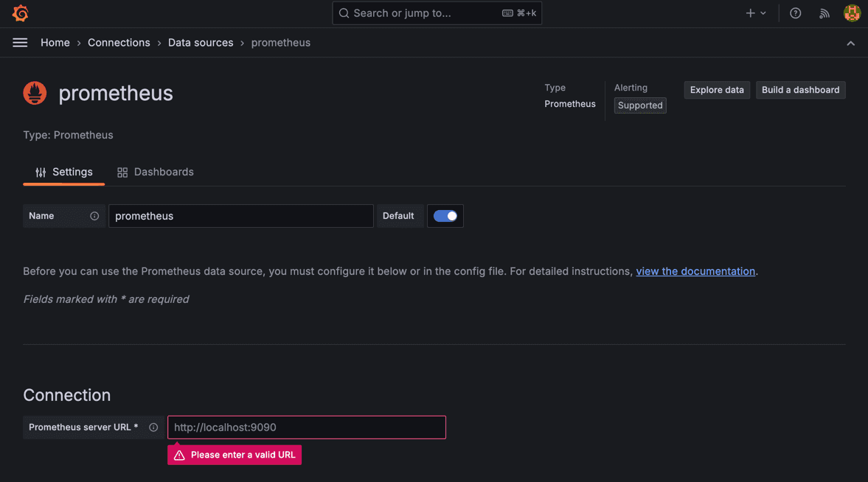Click the Connection section heading
Image resolution: width=868 pixels, height=482 pixels.
tap(67, 395)
